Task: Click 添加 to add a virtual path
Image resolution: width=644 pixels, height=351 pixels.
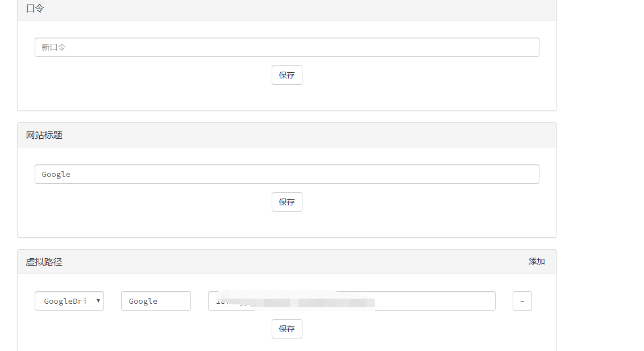Action: tap(537, 262)
